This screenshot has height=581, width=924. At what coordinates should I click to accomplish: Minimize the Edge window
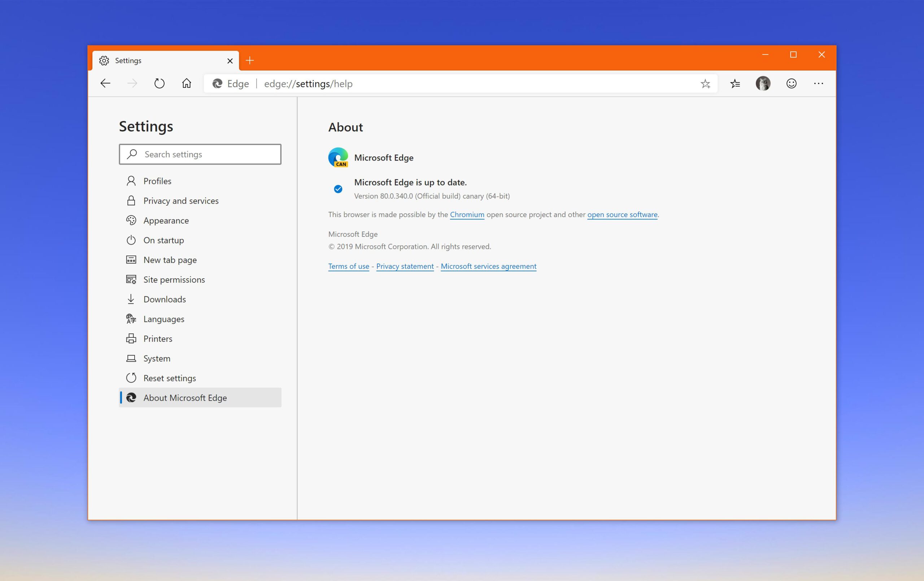[765, 54]
